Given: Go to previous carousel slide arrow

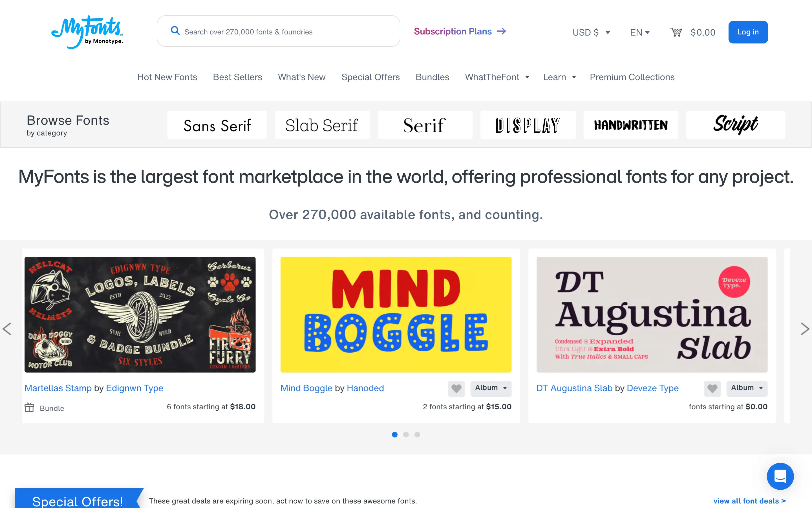Looking at the screenshot, I should pos(7,329).
